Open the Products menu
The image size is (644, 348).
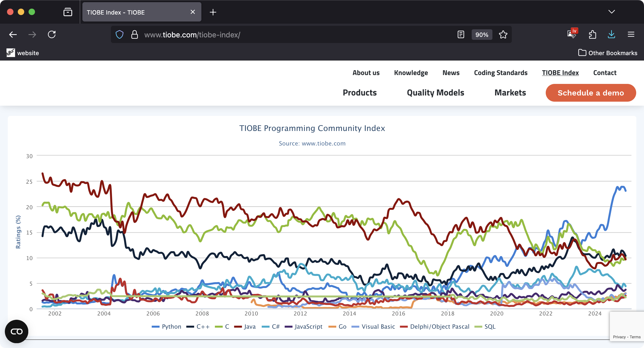(x=360, y=93)
